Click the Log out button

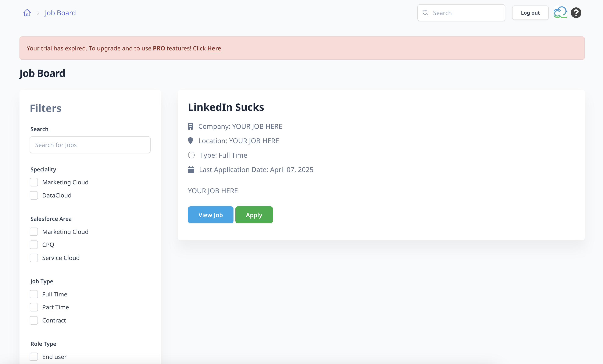(x=530, y=13)
